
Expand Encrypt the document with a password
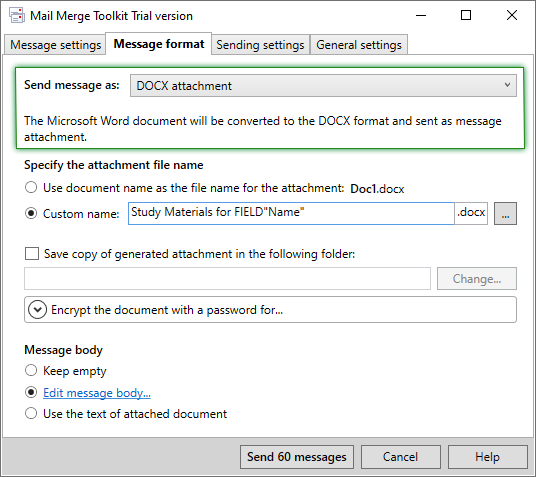tap(270, 309)
